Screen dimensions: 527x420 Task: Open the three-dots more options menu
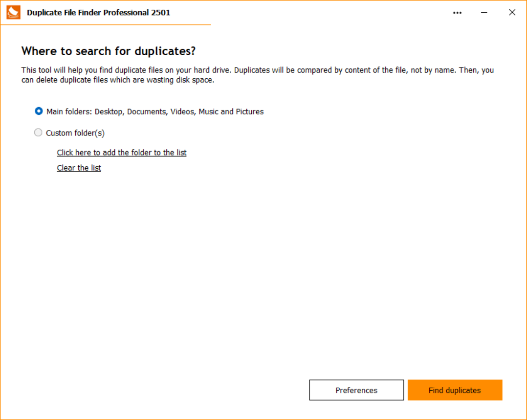coord(457,13)
